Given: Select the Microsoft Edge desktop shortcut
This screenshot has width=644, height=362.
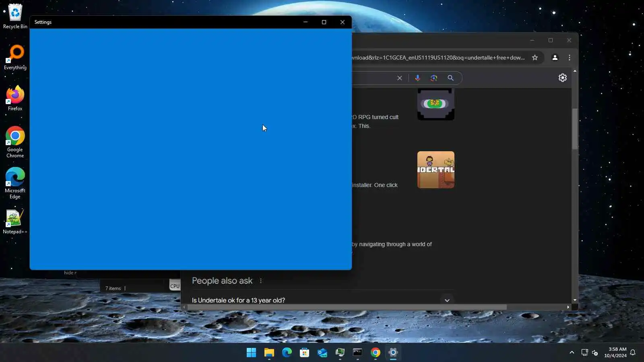Looking at the screenshot, I should pyautogui.click(x=15, y=183).
